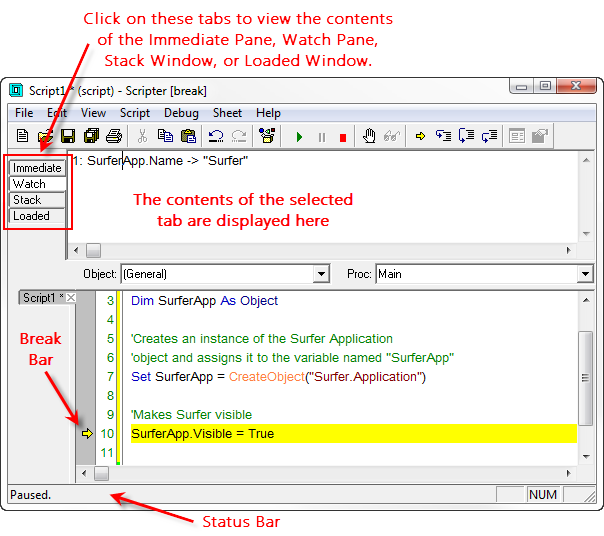Click the Edit Module Properties icon
This screenshot has width=604, height=536.
(x=540, y=136)
